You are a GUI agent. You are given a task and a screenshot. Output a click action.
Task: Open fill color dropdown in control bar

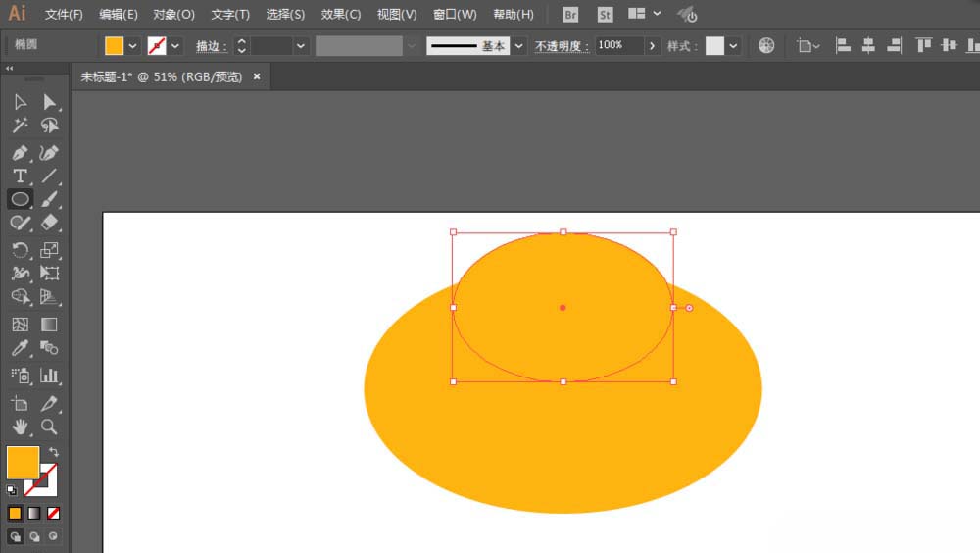point(132,46)
